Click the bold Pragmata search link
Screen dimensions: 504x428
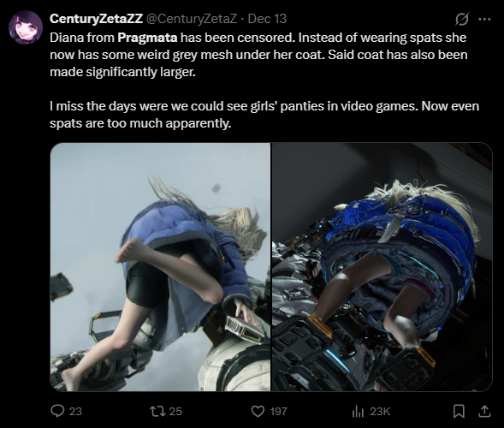tap(147, 38)
